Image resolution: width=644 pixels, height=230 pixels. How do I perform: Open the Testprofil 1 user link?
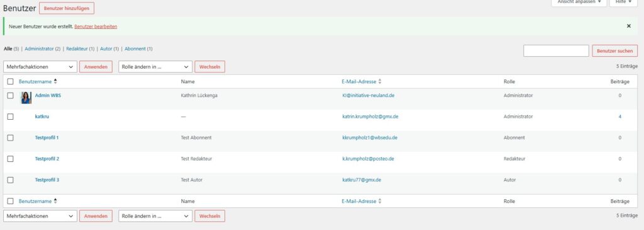click(47, 137)
